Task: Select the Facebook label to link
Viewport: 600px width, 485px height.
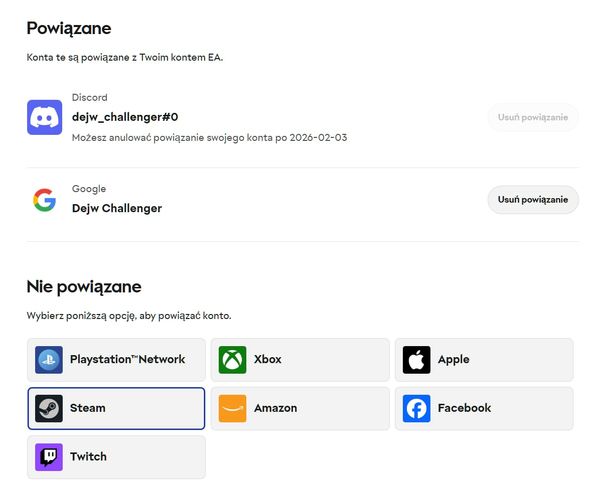Action: (464, 408)
